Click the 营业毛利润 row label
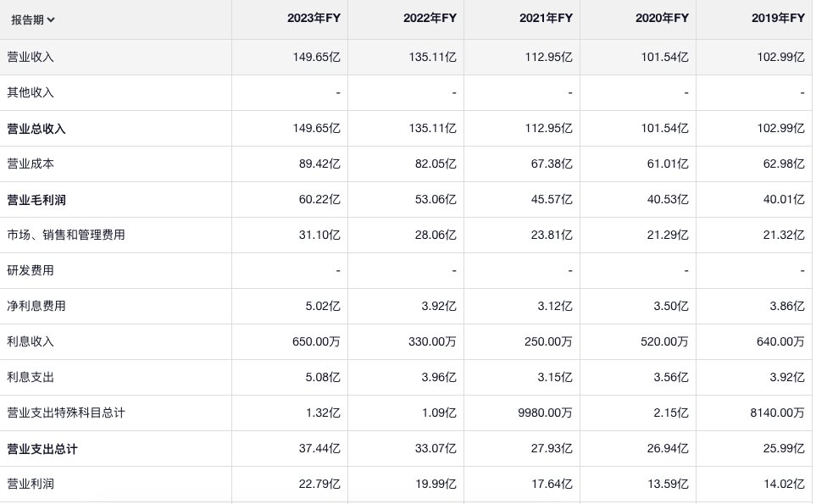Screen dimensions: 816x504 36,200
